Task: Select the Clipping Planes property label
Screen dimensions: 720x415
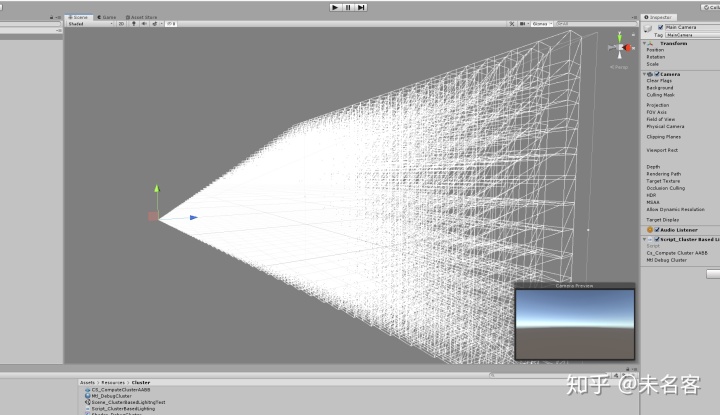Action: coord(664,137)
